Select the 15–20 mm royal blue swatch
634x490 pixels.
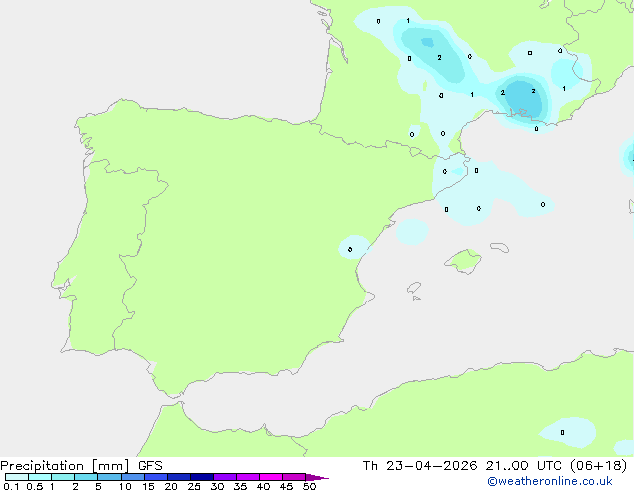click(155, 477)
